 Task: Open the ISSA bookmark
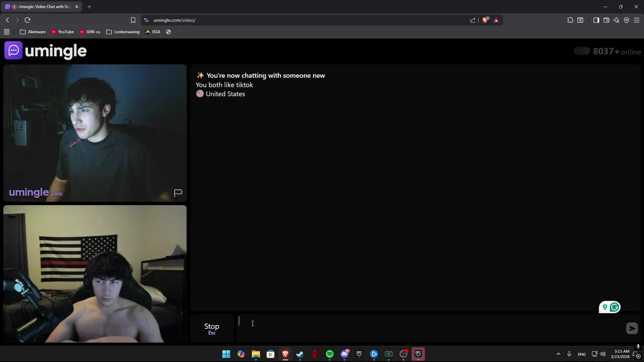[152, 32]
